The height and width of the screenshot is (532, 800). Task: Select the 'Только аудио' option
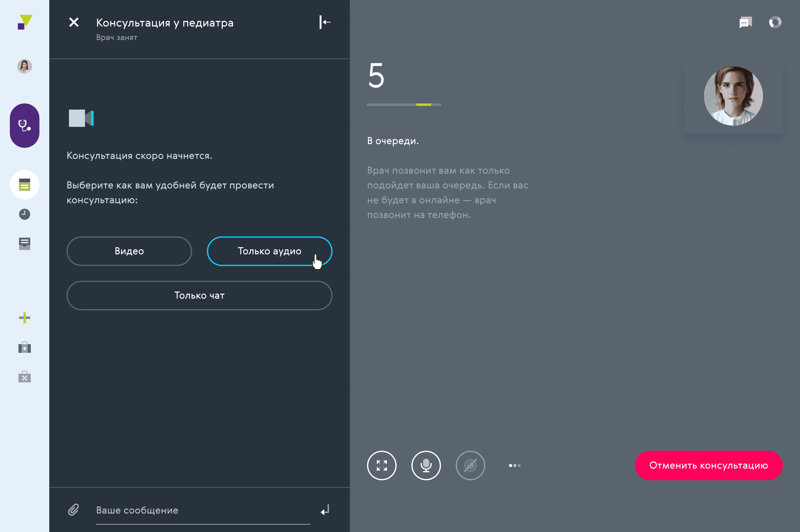269,251
